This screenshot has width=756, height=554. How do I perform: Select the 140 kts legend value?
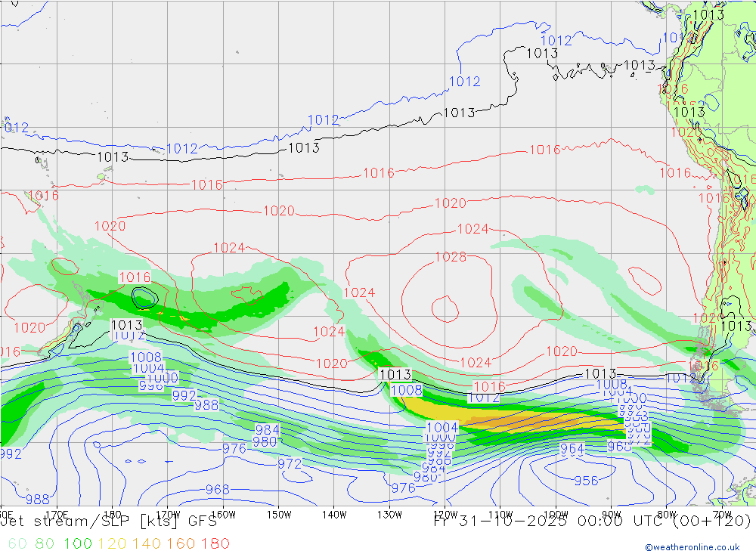point(146,543)
